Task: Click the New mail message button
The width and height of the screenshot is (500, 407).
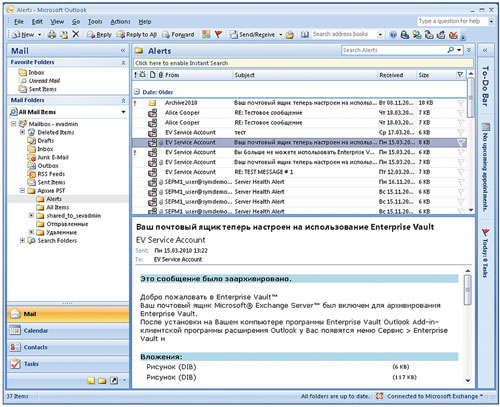Action: coord(23,34)
